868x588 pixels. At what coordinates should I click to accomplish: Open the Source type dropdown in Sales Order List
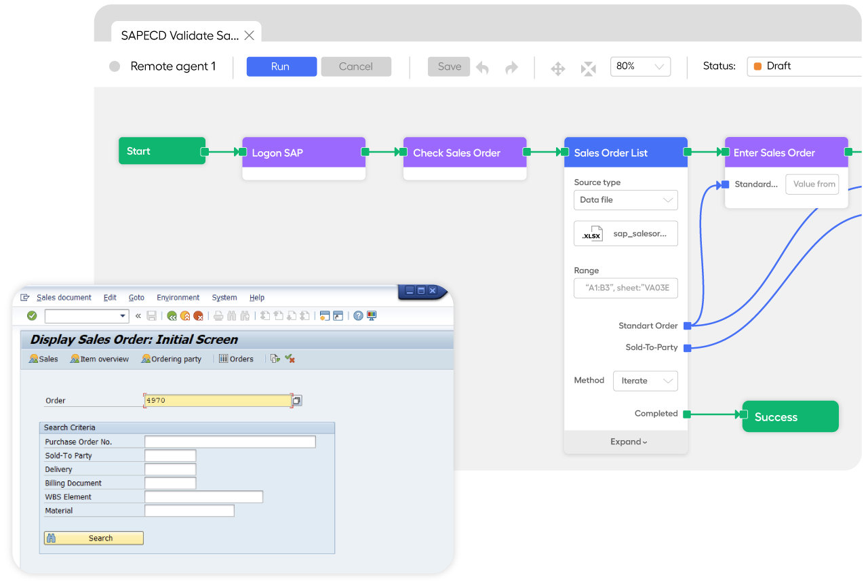tap(625, 200)
